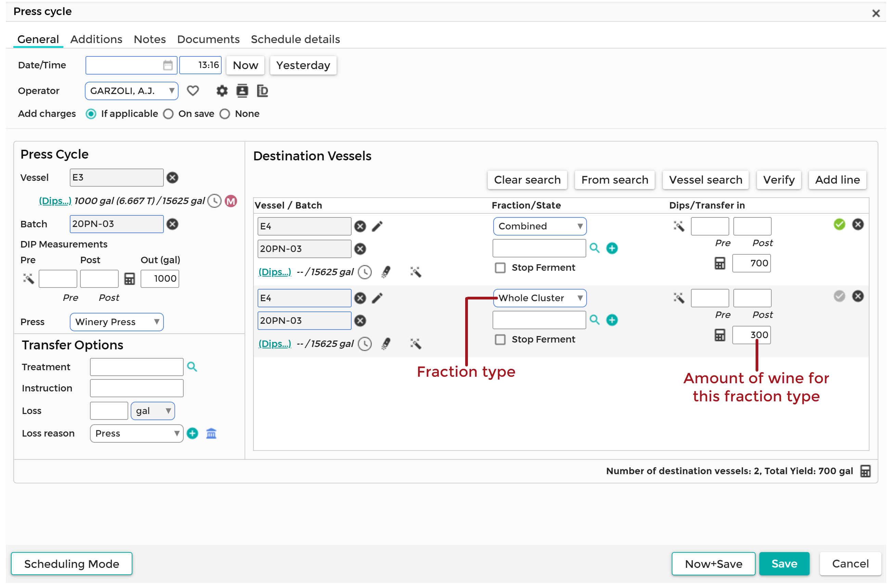Image resolution: width=890 pixels, height=588 pixels.
Task: Open Dips link under vessel E3
Action: pyautogui.click(x=55, y=201)
